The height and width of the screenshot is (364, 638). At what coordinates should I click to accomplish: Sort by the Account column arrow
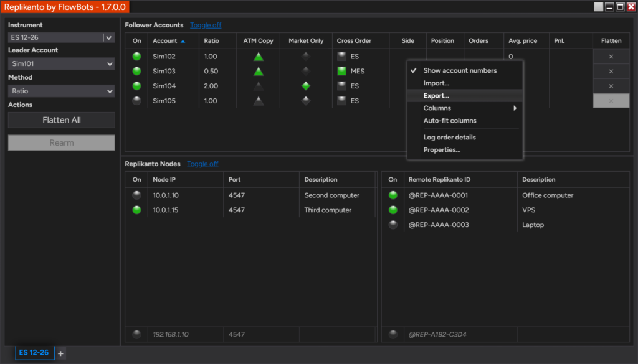[x=183, y=41]
